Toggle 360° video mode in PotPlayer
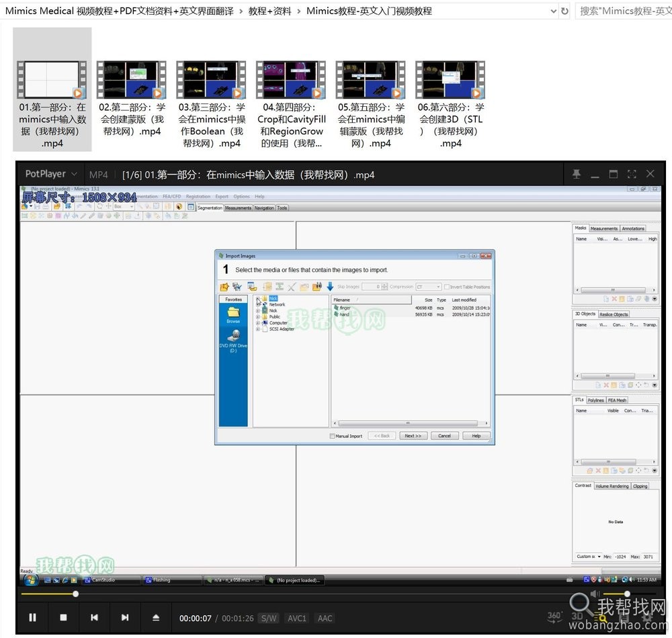 click(x=554, y=617)
